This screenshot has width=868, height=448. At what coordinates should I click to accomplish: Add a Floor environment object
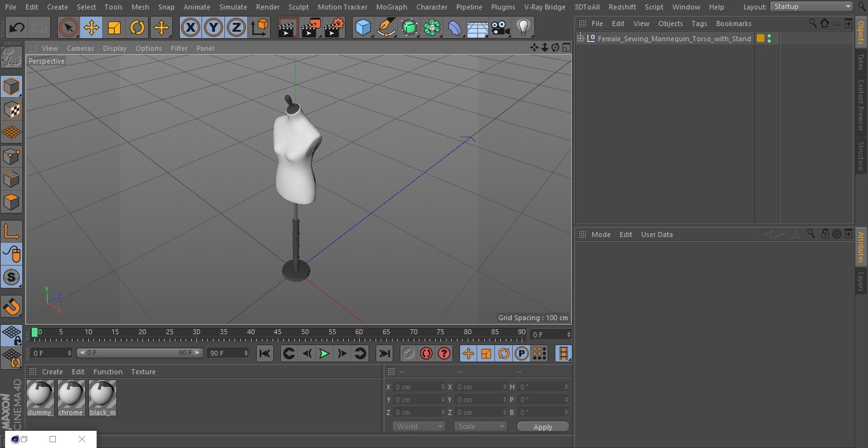(478, 27)
